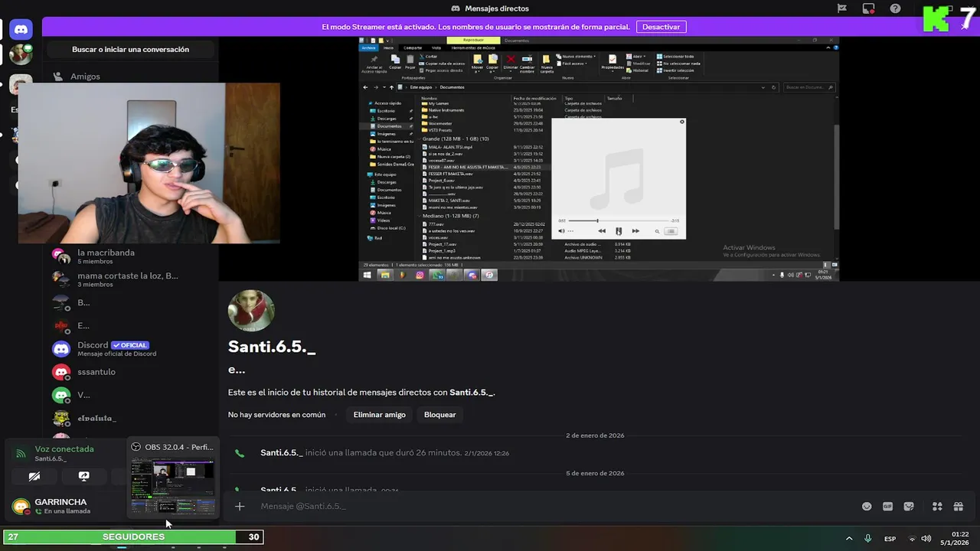This screenshot has height=551, width=980.
Task: Select file FESSER FT MAKETA.wav in Explorer
Action: click(450, 174)
